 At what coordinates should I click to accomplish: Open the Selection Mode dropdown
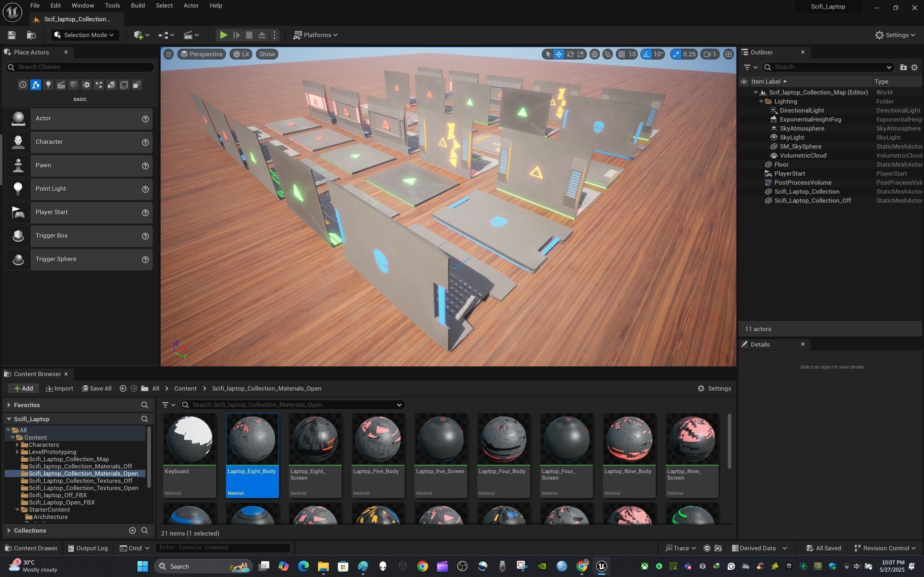[x=85, y=35]
